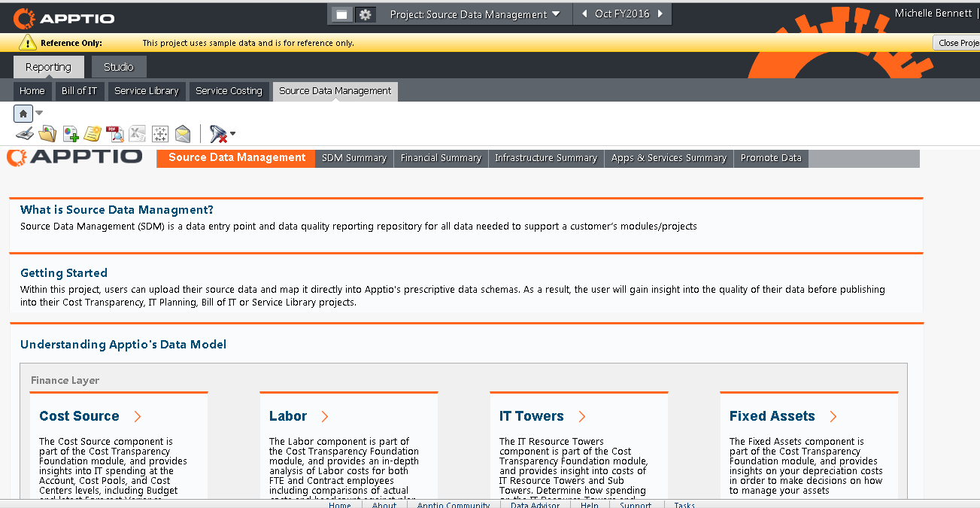Click the Understanding Apptio's Data Model heading
Screen dimensions: 980x508
pyautogui.click(x=123, y=345)
